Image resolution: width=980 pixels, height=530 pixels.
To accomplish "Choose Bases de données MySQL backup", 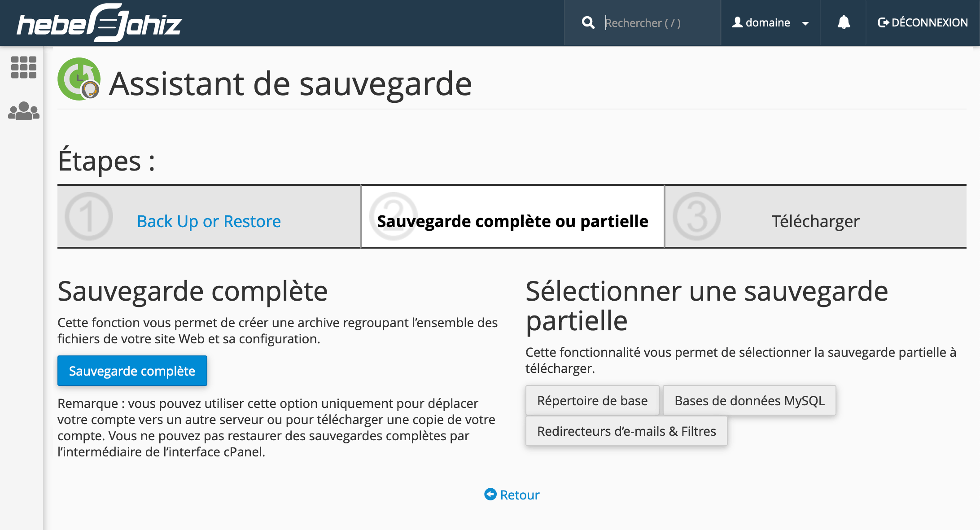I will click(749, 400).
